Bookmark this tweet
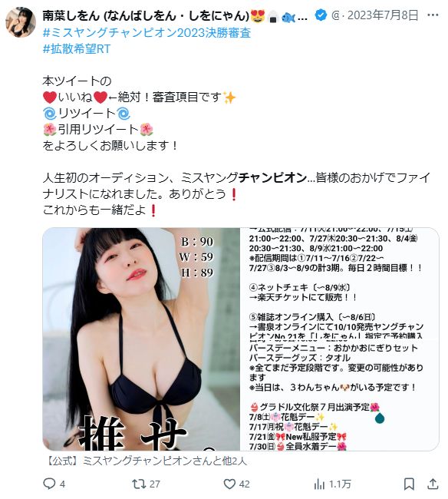 click(409, 484)
